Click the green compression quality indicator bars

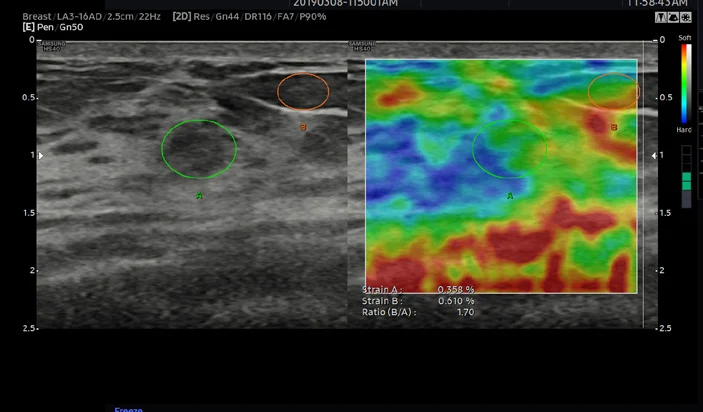pos(686,182)
